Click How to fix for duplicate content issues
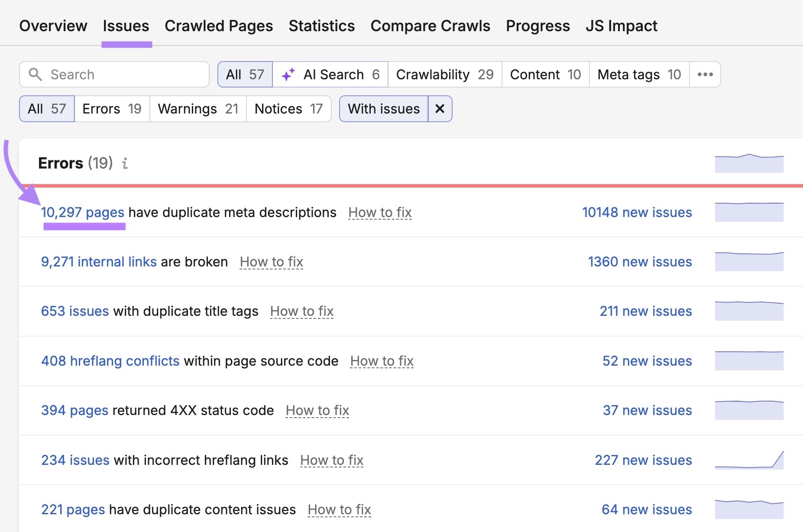The height and width of the screenshot is (532, 803). 340,509
